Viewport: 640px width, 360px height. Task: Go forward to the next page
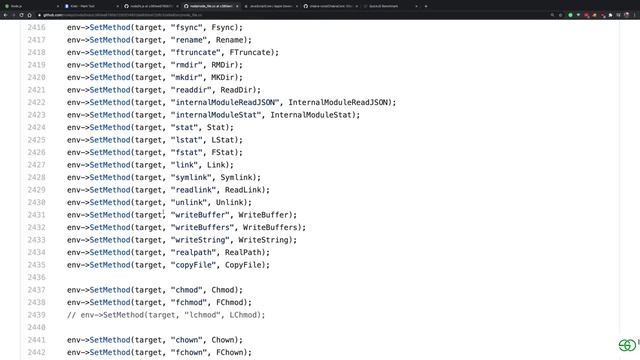click(13, 15)
